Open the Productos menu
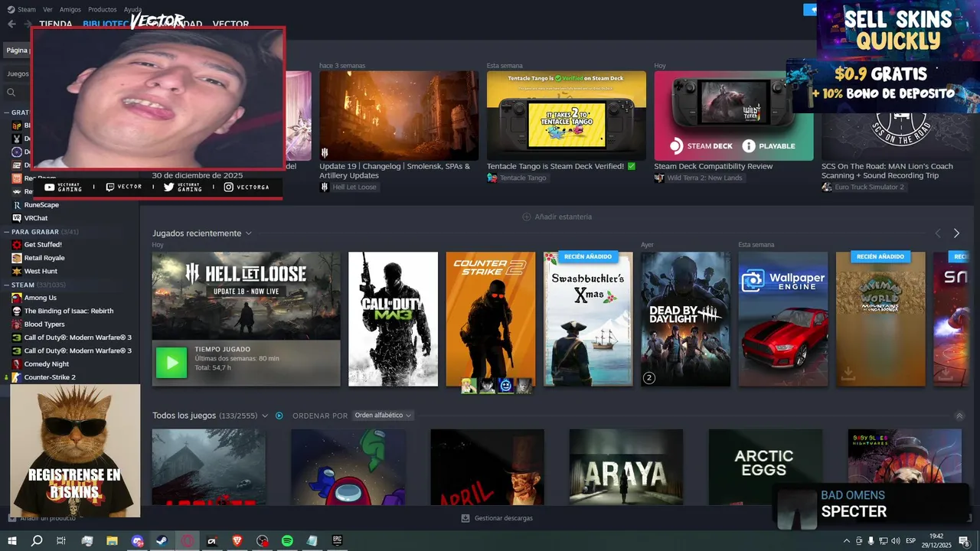Screen dimensions: 980x551 point(103,9)
